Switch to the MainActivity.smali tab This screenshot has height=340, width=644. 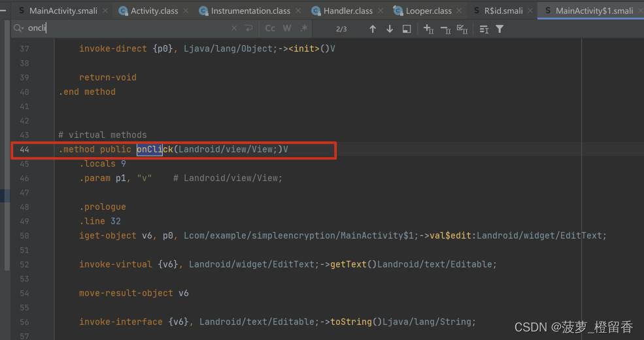click(x=63, y=10)
